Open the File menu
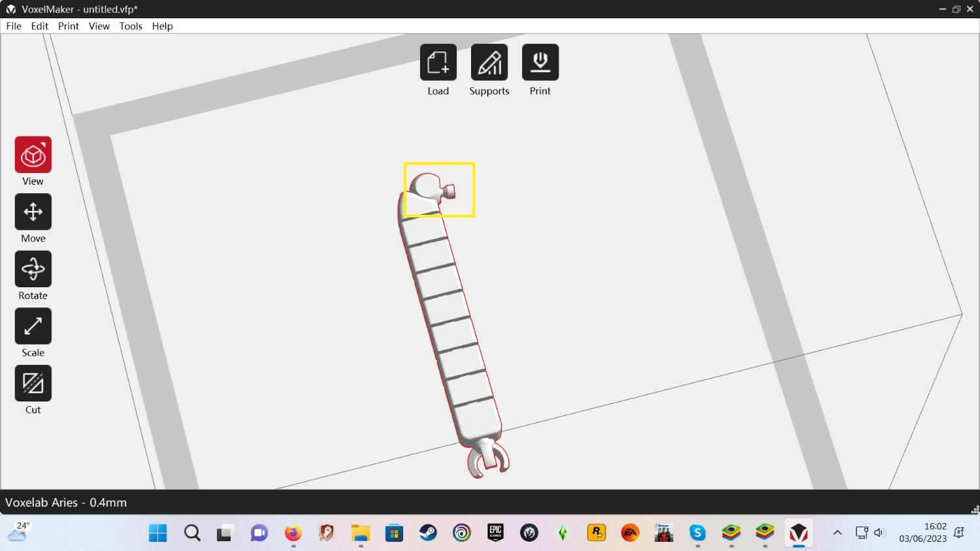This screenshot has width=980, height=551. (14, 26)
